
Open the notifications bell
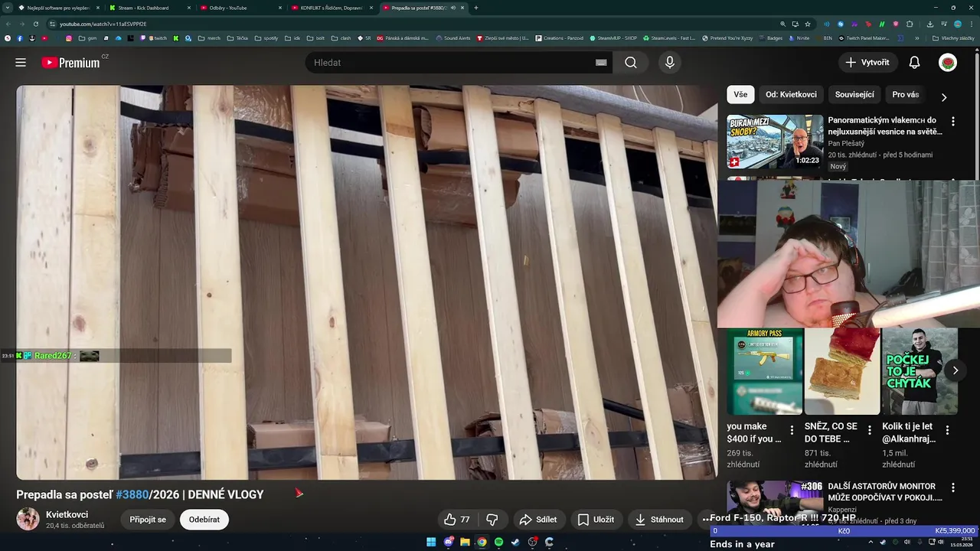pyautogui.click(x=914, y=63)
